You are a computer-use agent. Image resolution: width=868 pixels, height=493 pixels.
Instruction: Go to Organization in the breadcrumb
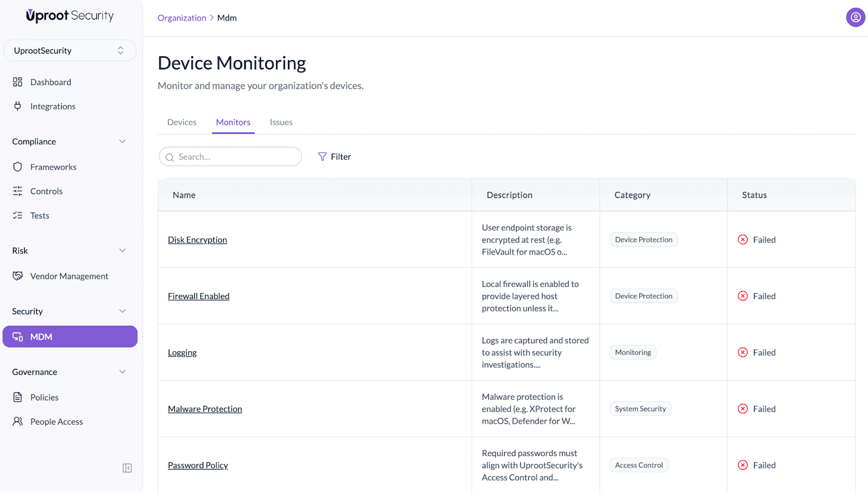(182, 18)
